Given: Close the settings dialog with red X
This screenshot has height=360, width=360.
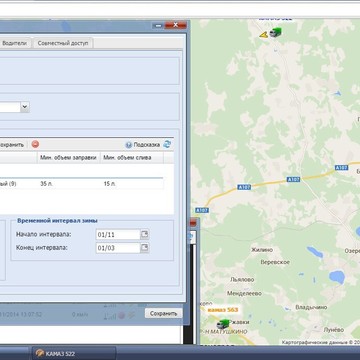Looking at the screenshot, I should tap(176, 25).
